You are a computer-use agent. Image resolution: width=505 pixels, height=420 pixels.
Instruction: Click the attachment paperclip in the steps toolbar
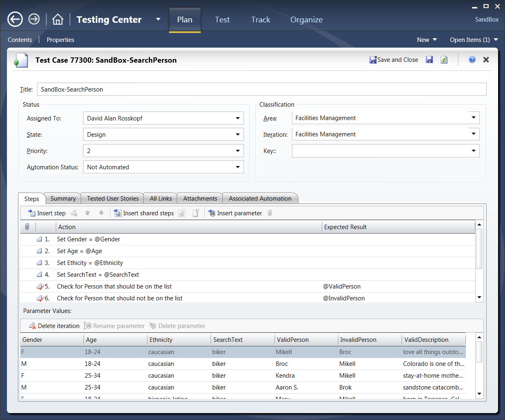click(x=269, y=213)
